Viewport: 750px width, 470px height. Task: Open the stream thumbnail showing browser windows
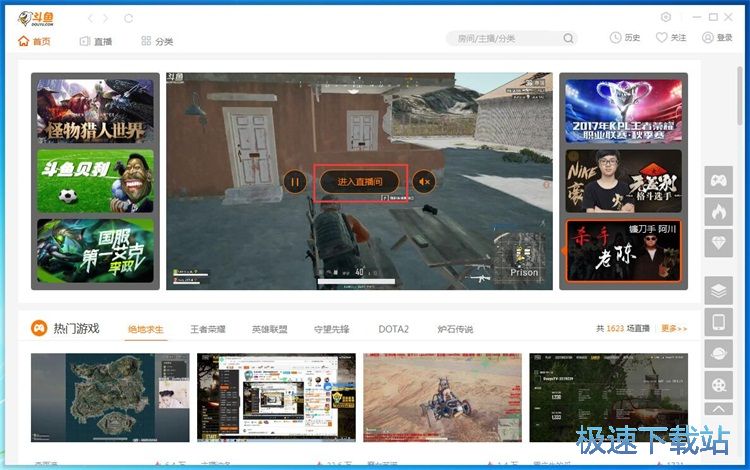[276, 397]
